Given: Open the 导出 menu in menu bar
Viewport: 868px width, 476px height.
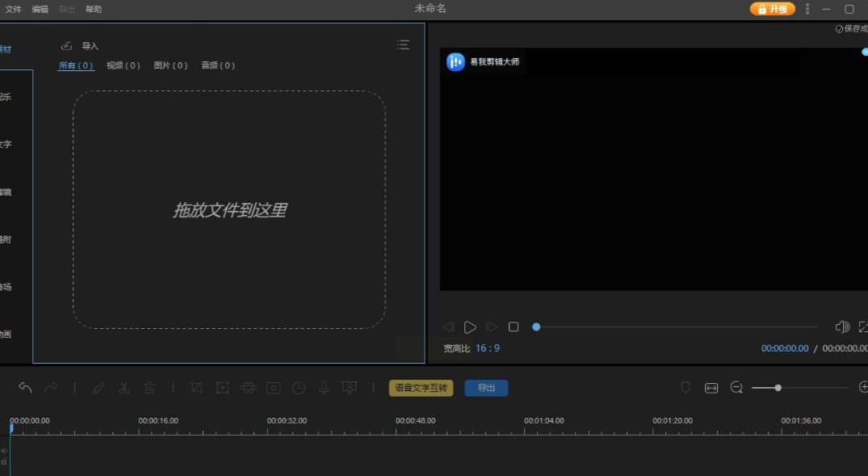Looking at the screenshot, I should pyautogui.click(x=66, y=9).
